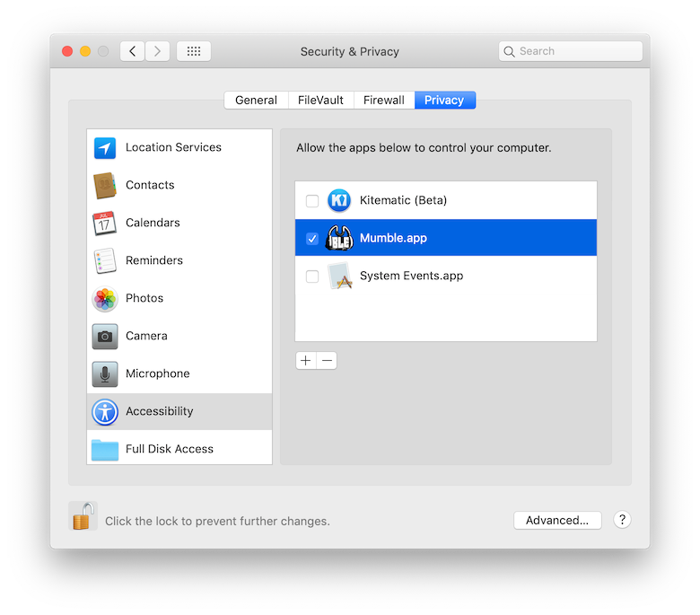Select Accessibility label in sidebar
This screenshot has width=700, height=615.
click(x=160, y=411)
